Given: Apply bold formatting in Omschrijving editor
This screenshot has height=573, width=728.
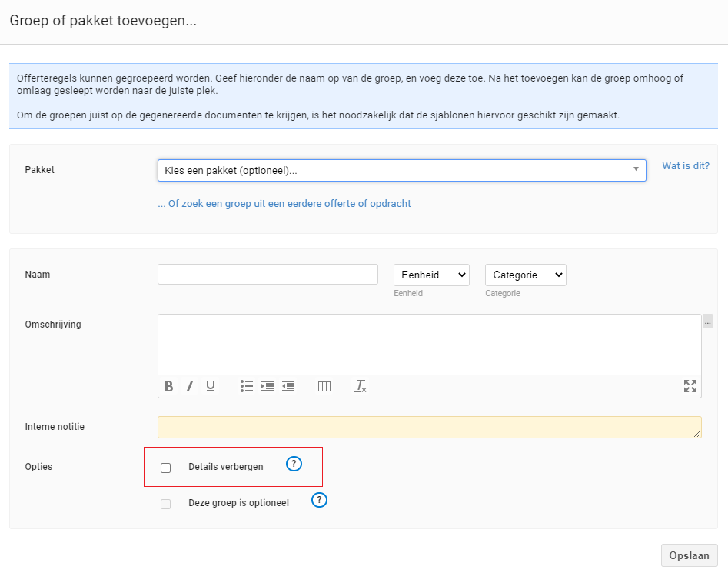Looking at the screenshot, I should click(169, 386).
